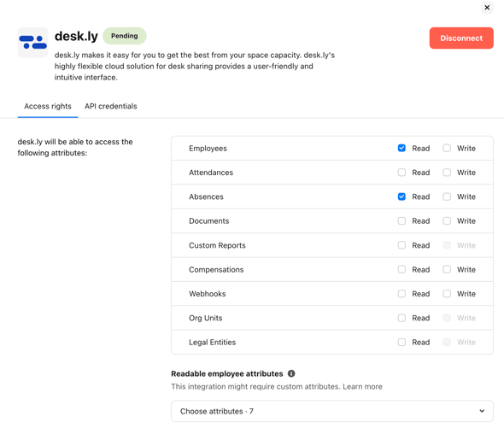Enable Legal Entities Read checkbox
Image resolution: width=504 pixels, height=434 pixels.
click(x=401, y=342)
